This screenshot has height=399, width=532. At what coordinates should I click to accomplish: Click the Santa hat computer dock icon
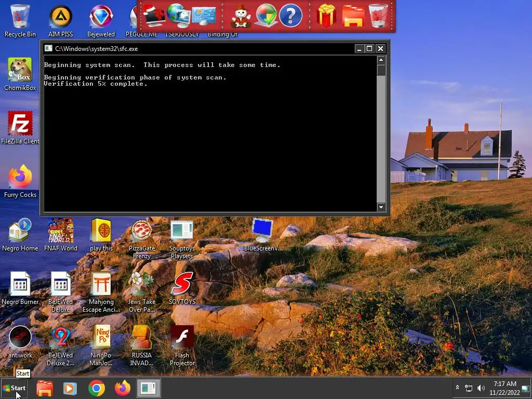tap(154, 16)
